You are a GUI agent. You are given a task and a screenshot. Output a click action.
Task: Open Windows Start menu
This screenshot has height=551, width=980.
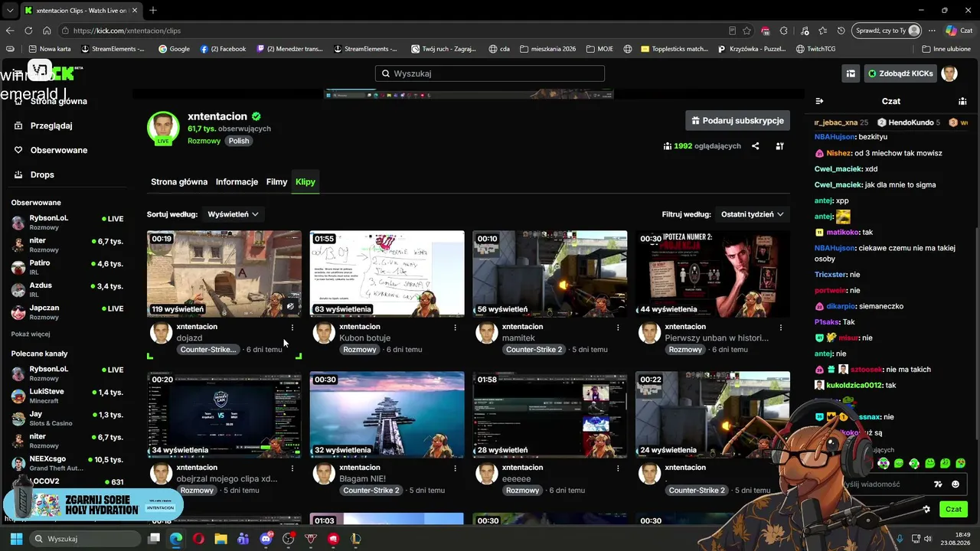coord(16,539)
